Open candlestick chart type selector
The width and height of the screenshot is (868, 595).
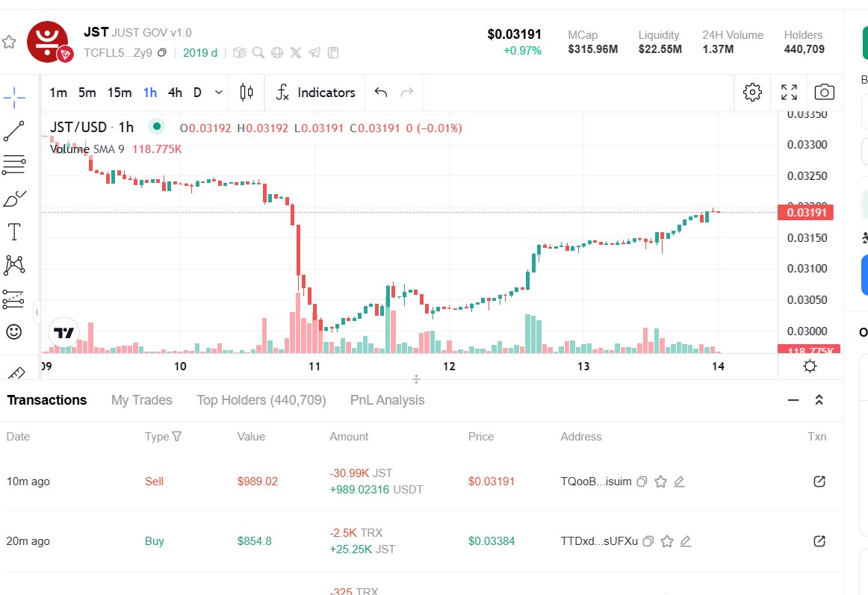point(247,93)
